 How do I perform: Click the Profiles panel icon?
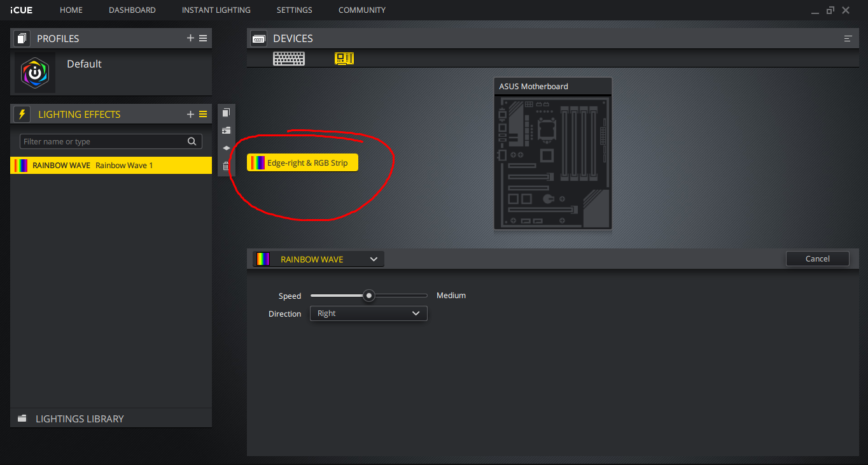click(22, 38)
